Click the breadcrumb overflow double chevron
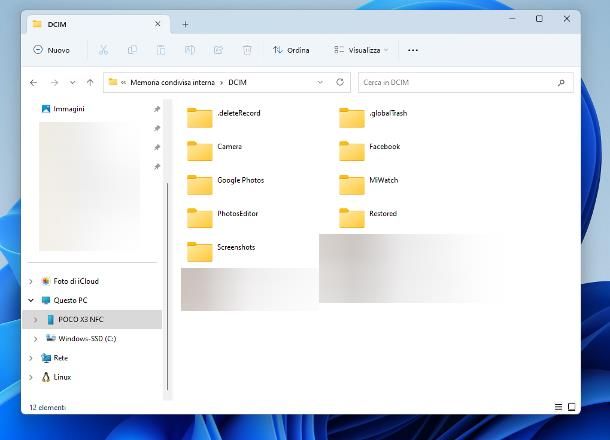The width and height of the screenshot is (610, 440). 123,82
